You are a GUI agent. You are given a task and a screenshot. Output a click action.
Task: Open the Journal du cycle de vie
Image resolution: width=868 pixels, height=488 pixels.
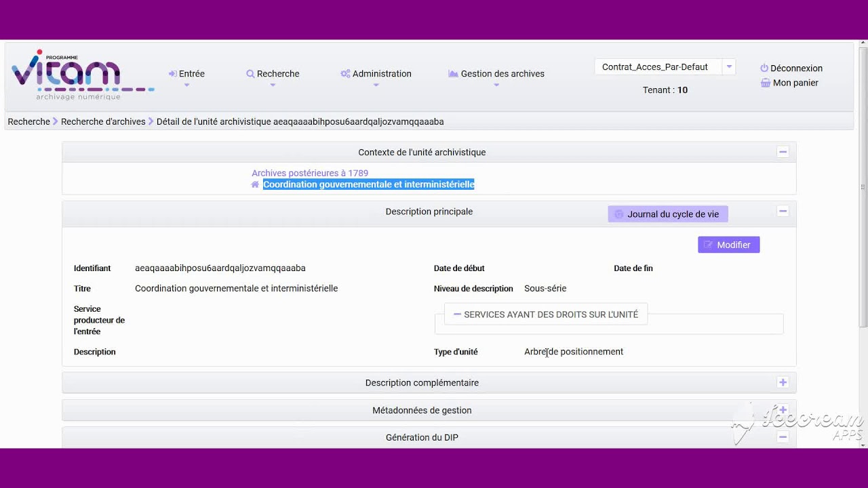(x=668, y=214)
